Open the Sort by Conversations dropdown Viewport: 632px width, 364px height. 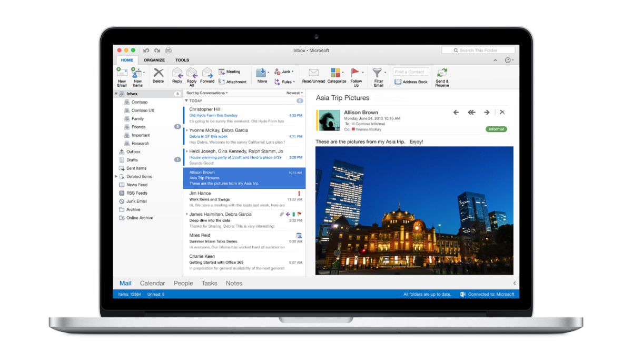point(206,93)
